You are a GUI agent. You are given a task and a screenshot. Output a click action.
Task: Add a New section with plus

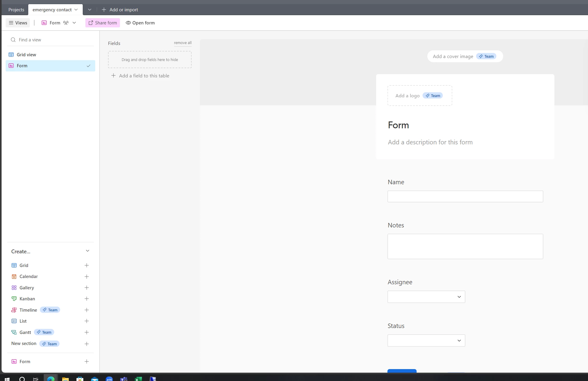[87, 344]
